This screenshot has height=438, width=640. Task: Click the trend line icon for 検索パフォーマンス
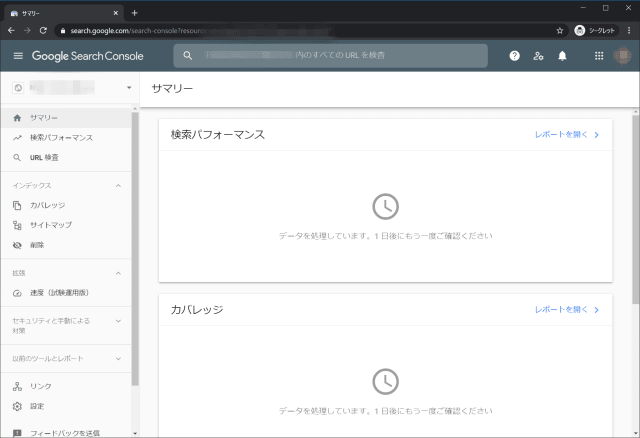pos(17,138)
